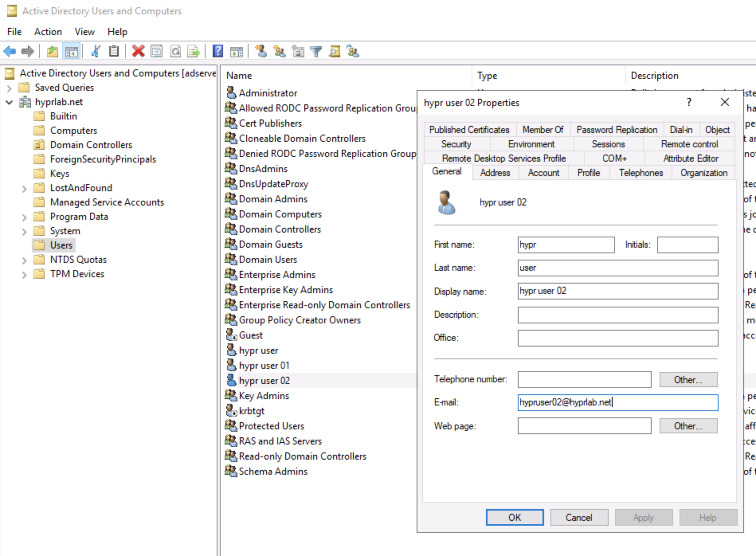Expand the Program Data container
The image size is (756, 556).
25,217
